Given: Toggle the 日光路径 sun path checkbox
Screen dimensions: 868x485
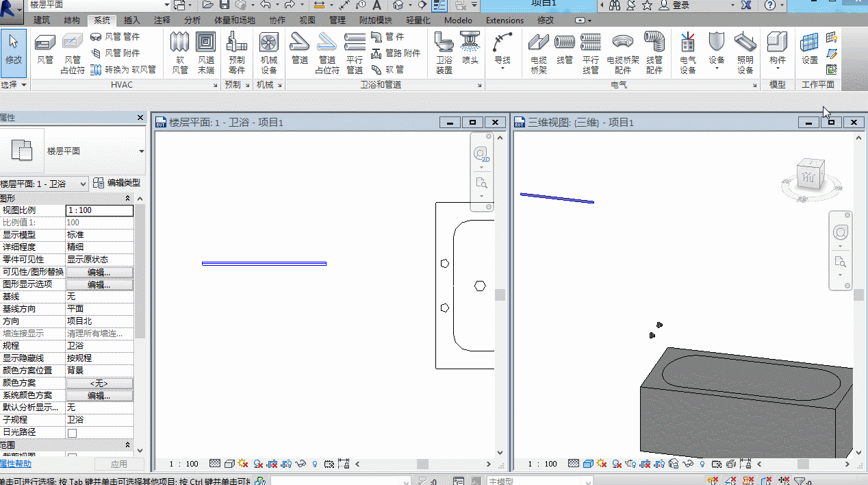Looking at the screenshot, I should [x=72, y=433].
